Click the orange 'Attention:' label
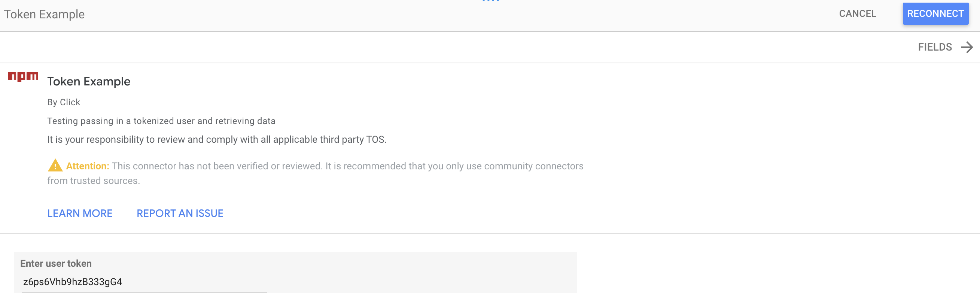This screenshot has height=293, width=980. 88,166
